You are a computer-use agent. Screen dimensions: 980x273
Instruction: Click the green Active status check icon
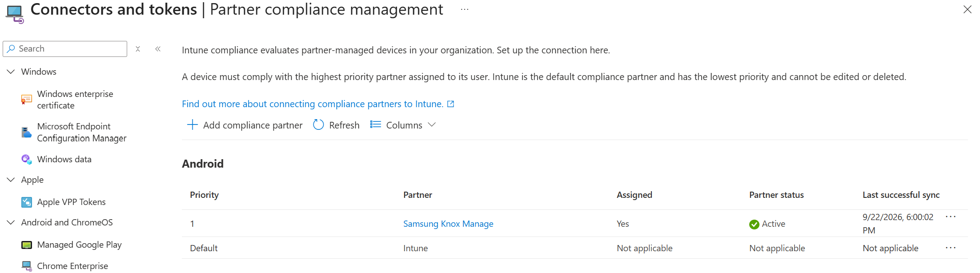coord(754,224)
